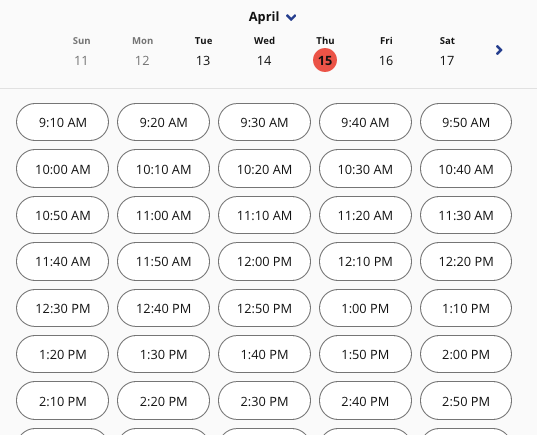
Task: Choose the 12:40 PM time slot
Action: 163,308
